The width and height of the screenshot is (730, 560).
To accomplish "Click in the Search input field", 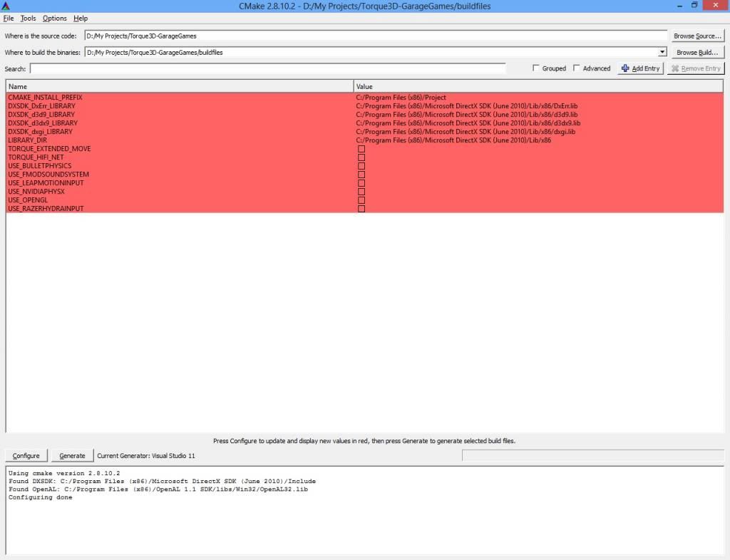I will 267,68.
